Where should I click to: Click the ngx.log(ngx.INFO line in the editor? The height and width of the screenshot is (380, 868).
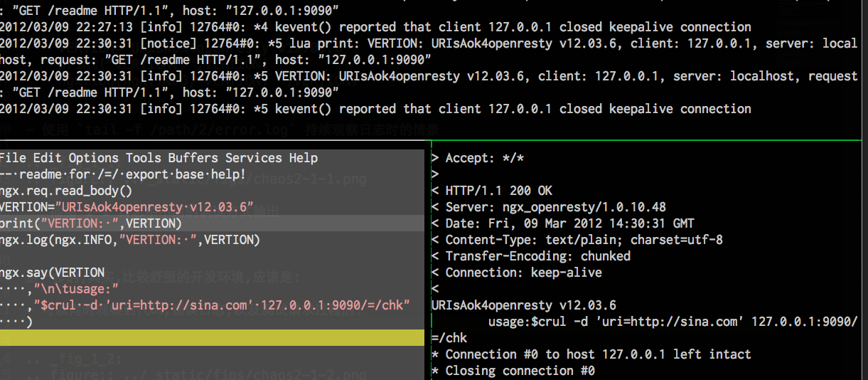(x=130, y=240)
